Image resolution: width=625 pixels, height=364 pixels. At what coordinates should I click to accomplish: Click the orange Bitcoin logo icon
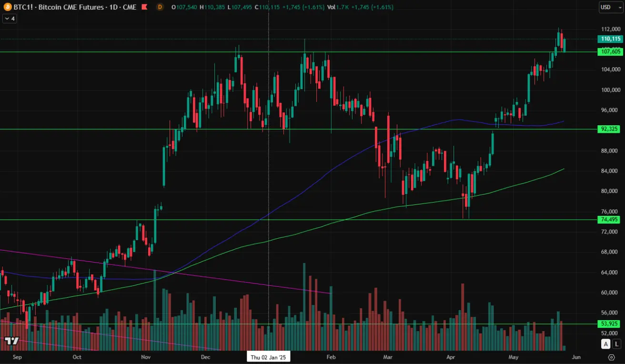(7, 7)
